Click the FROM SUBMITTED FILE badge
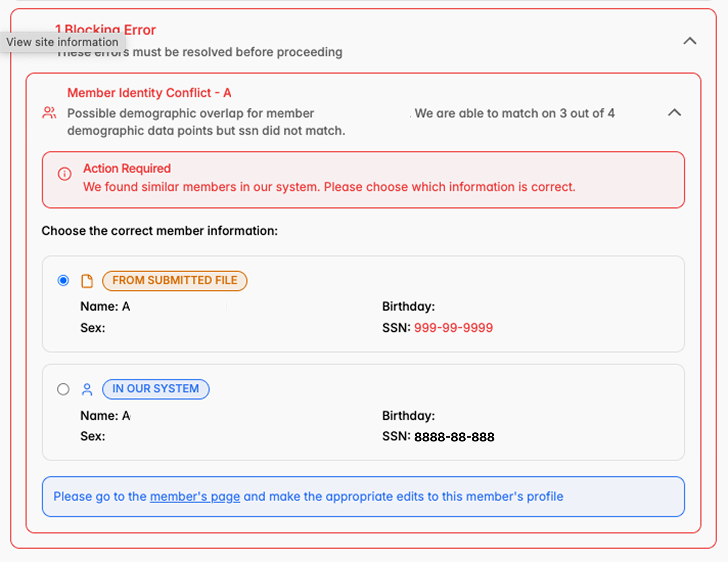The image size is (728, 562). tap(175, 280)
